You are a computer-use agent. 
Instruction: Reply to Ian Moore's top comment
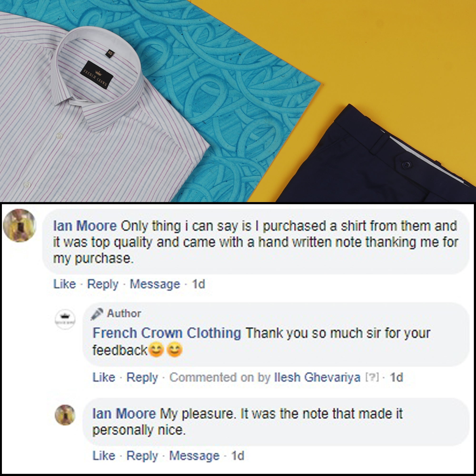[x=103, y=285]
